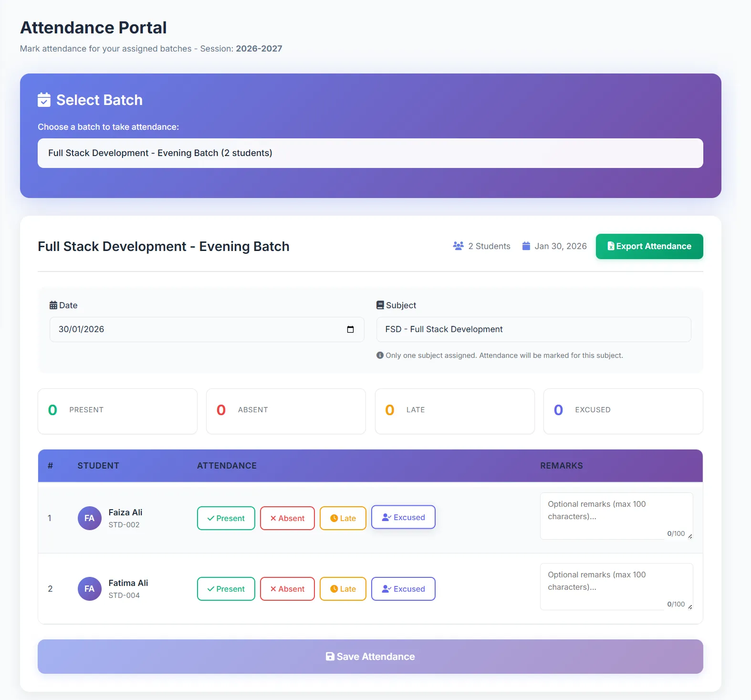Screen dimensions: 751x700
Task: Click the book icon next to Subject label
Action: (x=380, y=305)
